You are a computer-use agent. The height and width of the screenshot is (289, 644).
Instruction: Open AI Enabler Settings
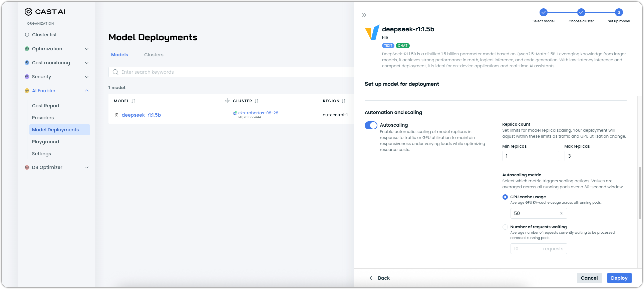coord(41,154)
